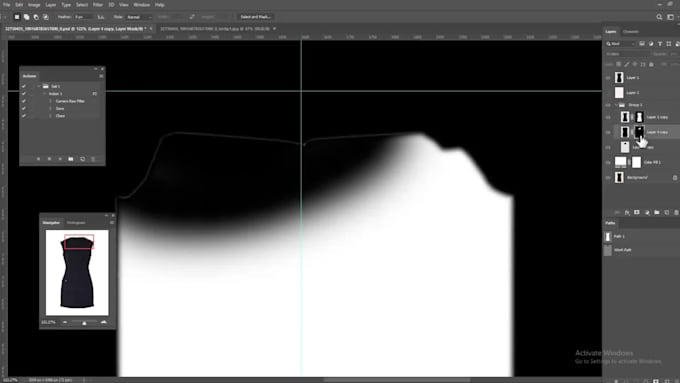Click Navigator zoom slider handle
Image resolution: width=680 pixels, height=383 pixels.
coord(84,323)
